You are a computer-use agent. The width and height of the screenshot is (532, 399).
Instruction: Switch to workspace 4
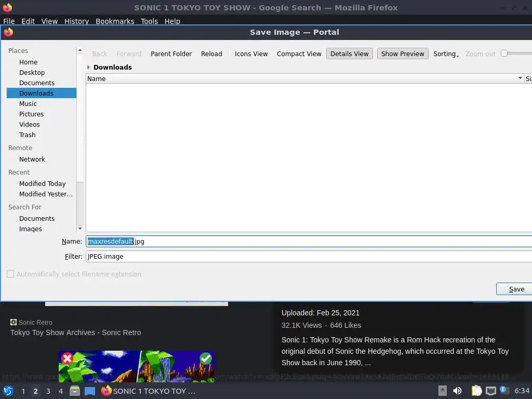61,391
